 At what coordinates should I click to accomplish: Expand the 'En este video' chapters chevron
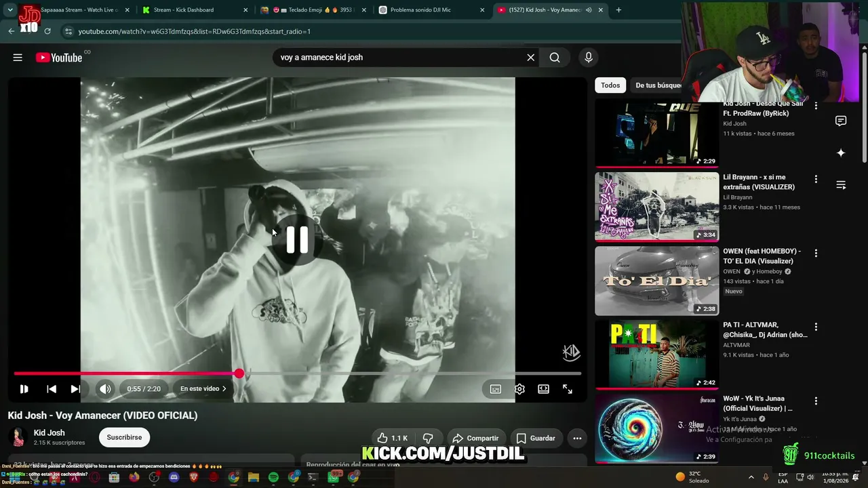tap(224, 389)
